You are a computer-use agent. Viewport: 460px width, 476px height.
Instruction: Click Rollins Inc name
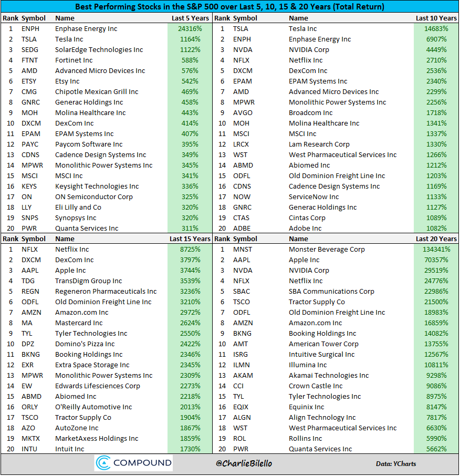305,439
